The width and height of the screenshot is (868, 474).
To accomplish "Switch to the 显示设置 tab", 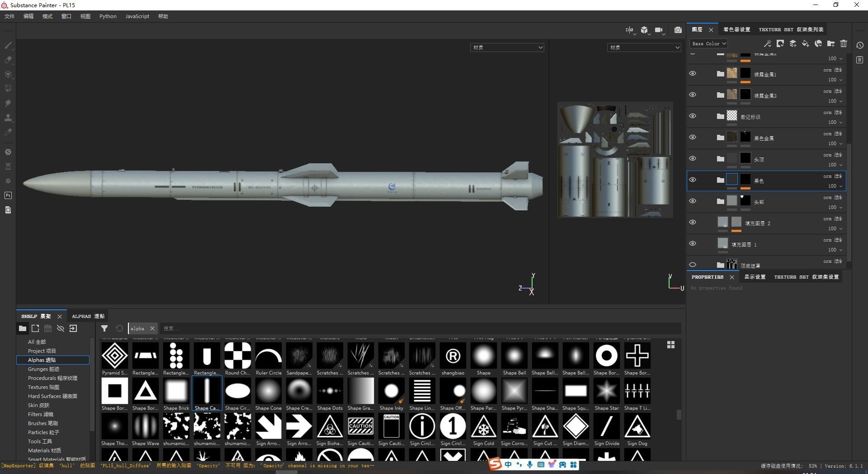I will pyautogui.click(x=755, y=277).
